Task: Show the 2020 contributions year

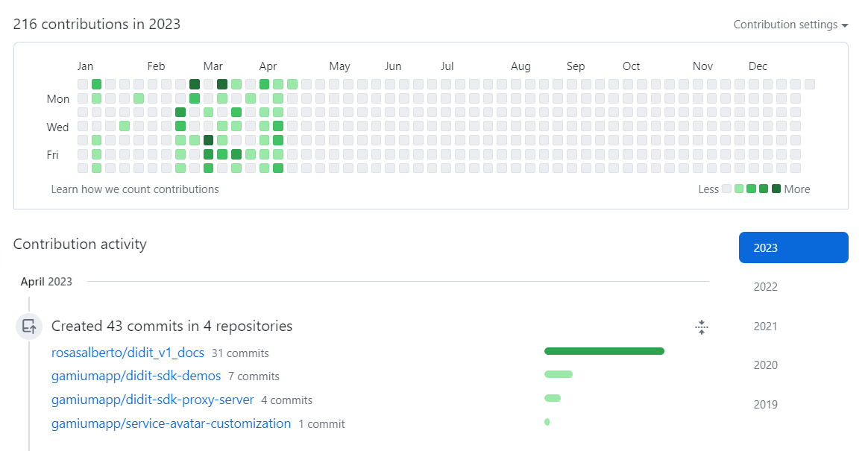Action: pyautogui.click(x=766, y=365)
